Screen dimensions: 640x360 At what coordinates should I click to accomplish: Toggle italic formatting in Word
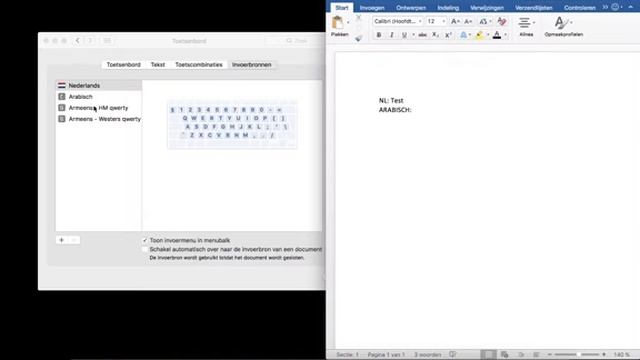392,35
